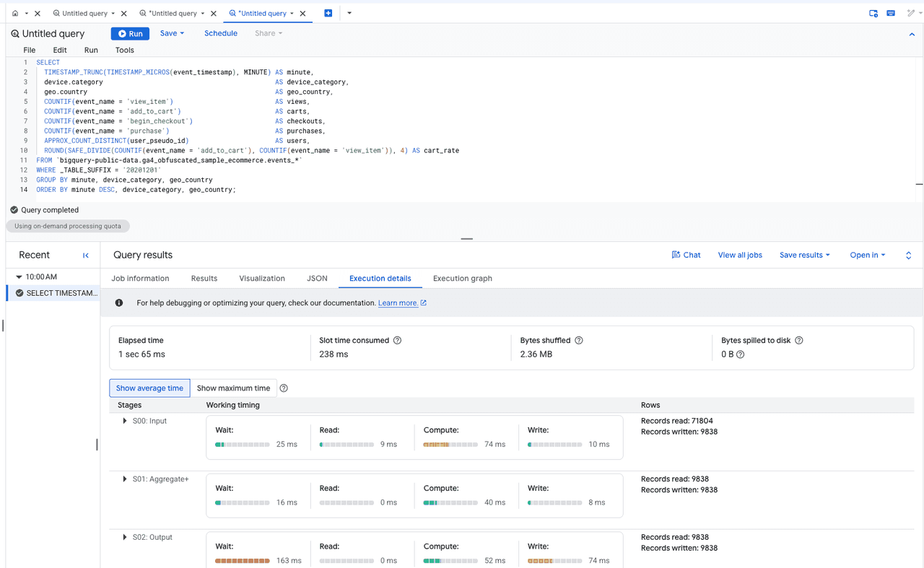
Task: Click the panel splitter handle below the editor
Action: click(467, 238)
